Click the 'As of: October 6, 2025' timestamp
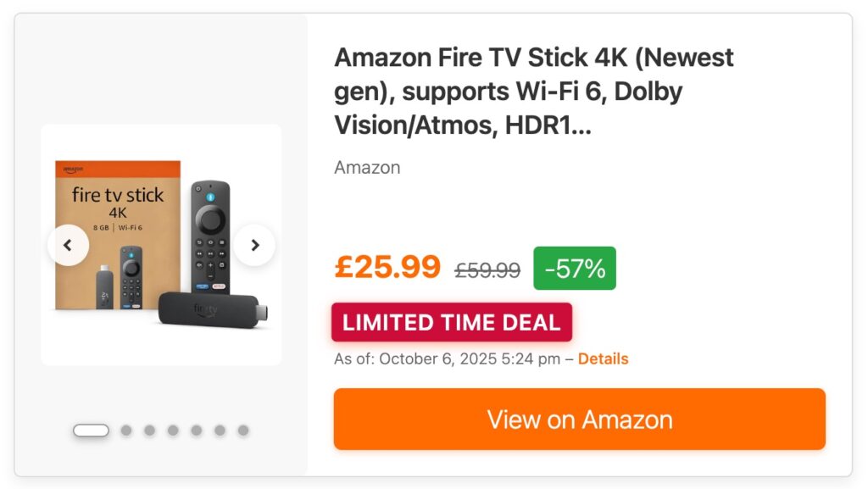This screenshot has width=868, height=489. (447, 358)
